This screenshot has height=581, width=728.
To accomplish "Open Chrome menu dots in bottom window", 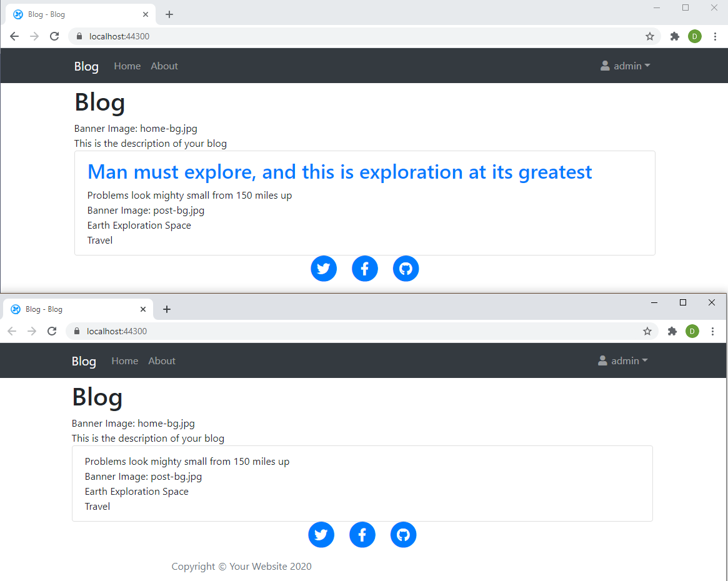I will click(712, 331).
